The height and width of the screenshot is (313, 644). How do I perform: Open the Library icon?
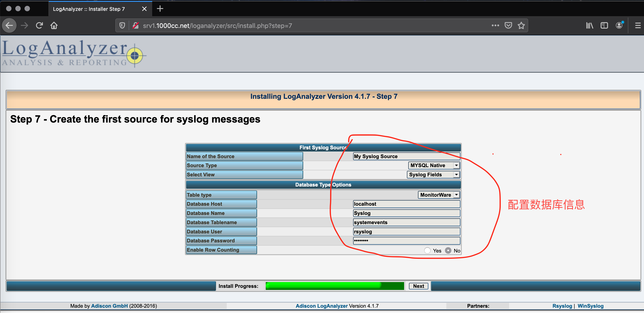coord(589,26)
